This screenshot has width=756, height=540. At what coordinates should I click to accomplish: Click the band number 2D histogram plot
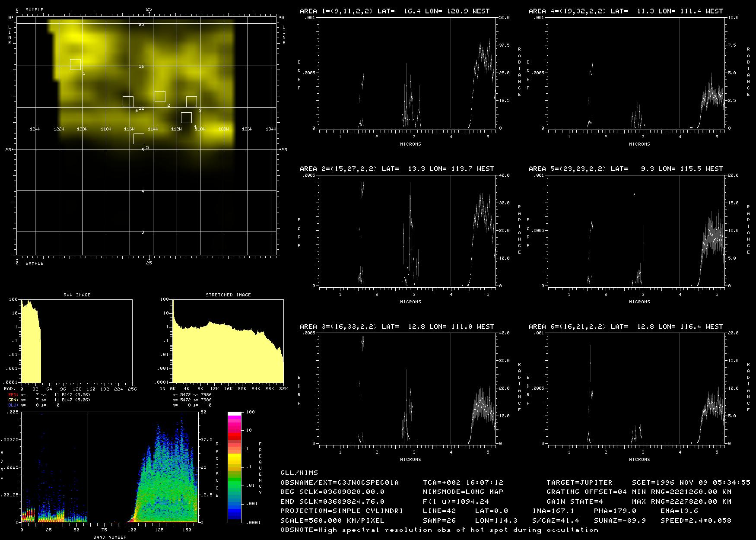click(110, 467)
